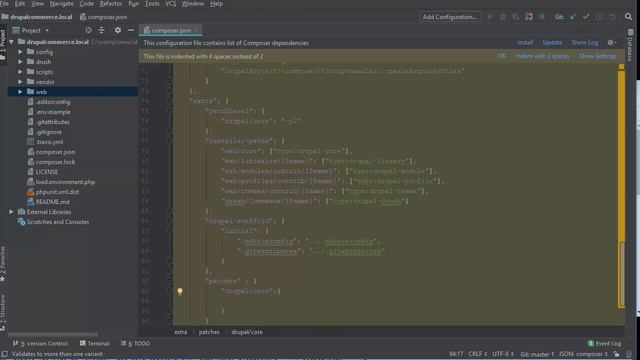This screenshot has width=640, height=360.
Task: Click the Git Show History clock icon
Action: click(x=599, y=17)
